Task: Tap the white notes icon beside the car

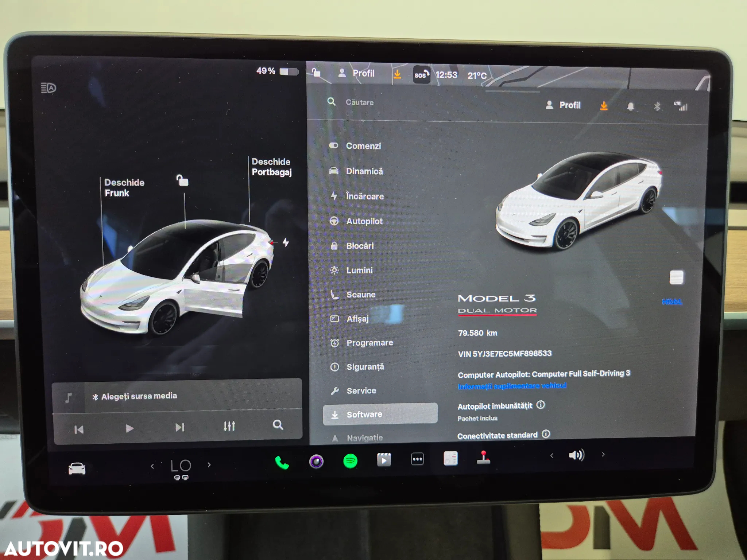Action: (x=676, y=277)
